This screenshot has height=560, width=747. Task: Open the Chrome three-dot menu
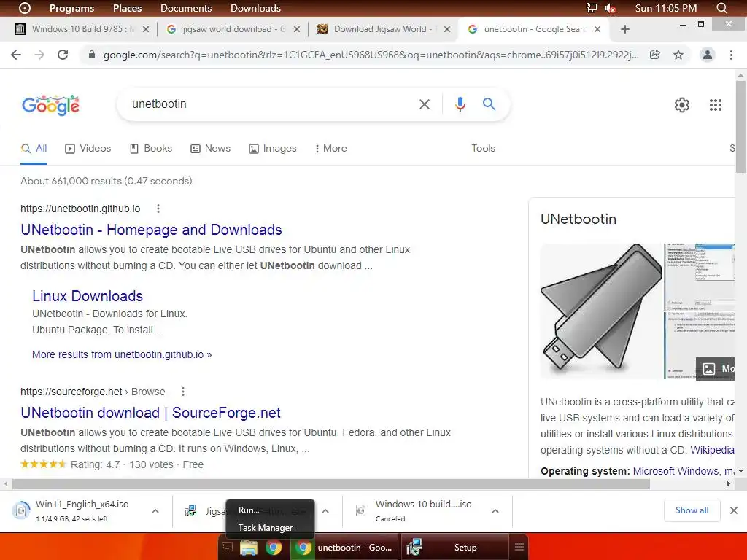[x=731, y=55]
